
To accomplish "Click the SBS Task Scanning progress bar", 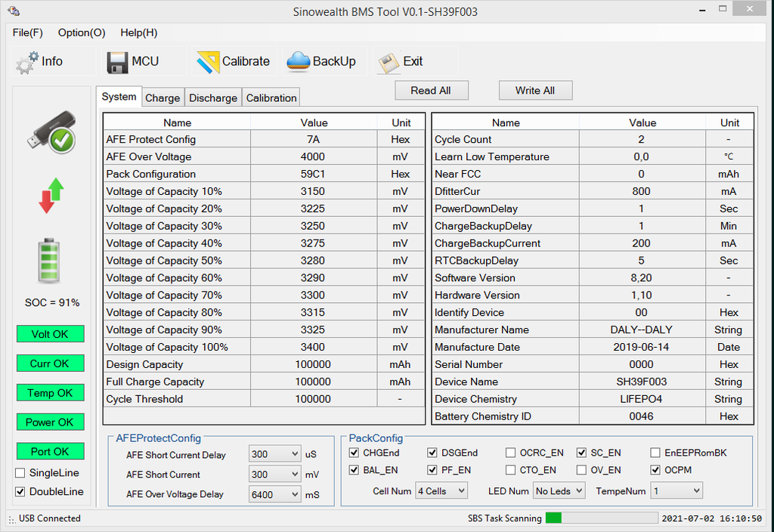I will 601,518.
